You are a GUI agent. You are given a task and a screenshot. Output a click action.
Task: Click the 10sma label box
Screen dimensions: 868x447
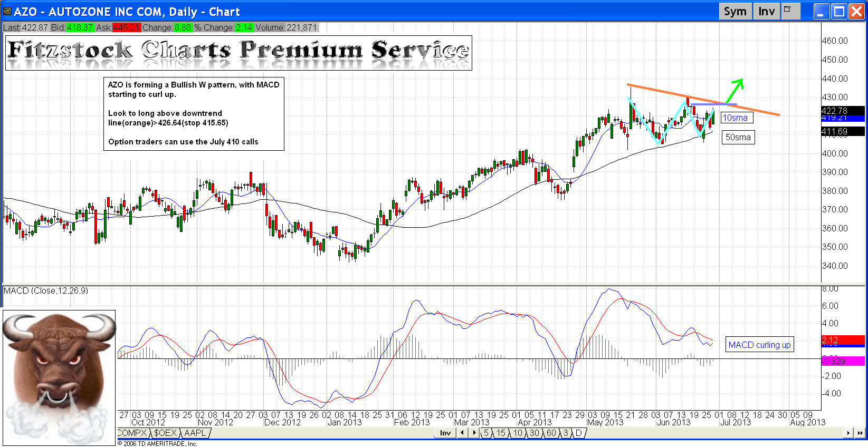(736, 118)
